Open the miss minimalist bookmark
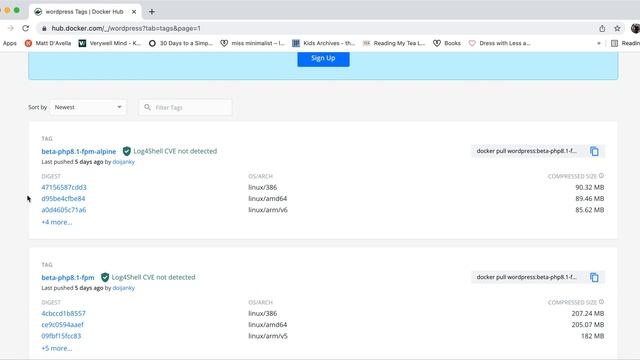This screenshot has height=360, width=640. coord(252,43)
